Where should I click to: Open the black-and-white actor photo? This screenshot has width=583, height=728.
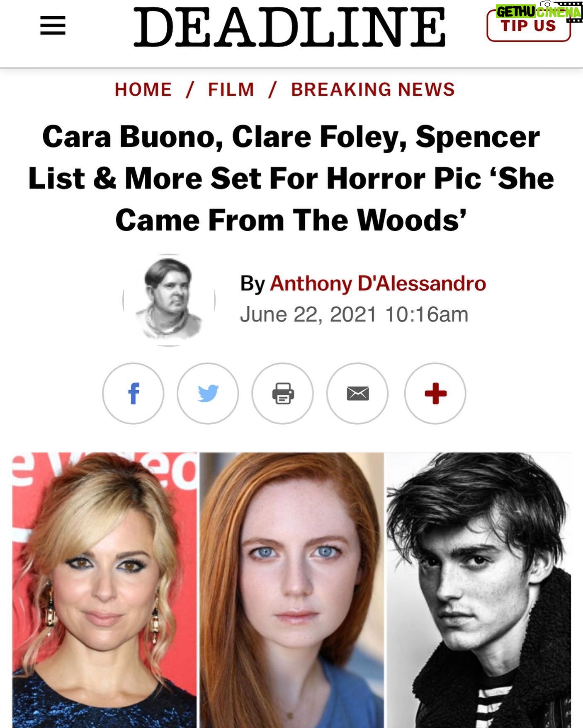click(x=479, y=590)
